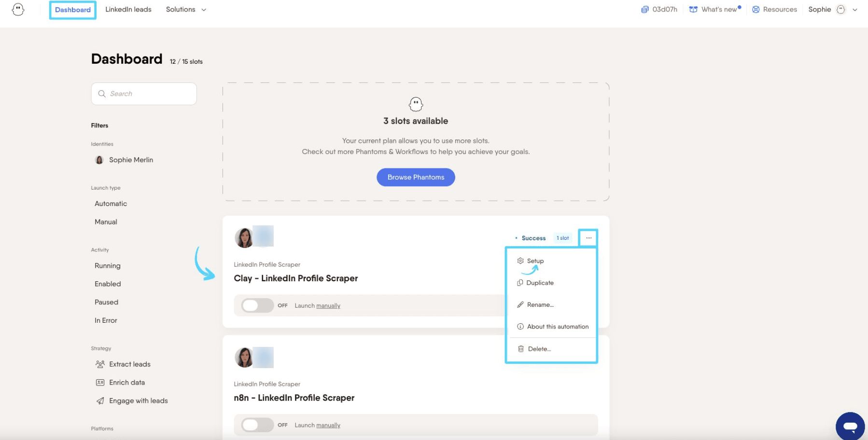Click the PhantomBuster ghost logo
The width and height of the screenshot is (868, 440).
[18, 10]
